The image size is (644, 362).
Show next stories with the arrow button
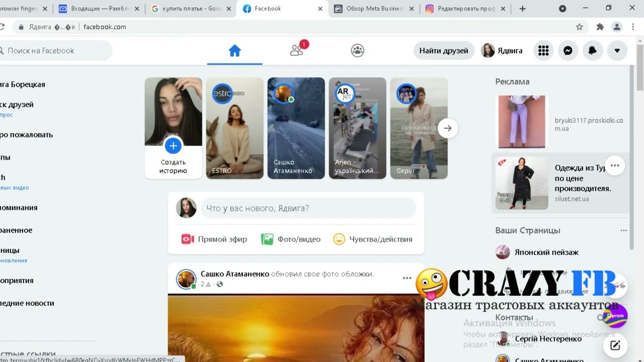[448, 128]
